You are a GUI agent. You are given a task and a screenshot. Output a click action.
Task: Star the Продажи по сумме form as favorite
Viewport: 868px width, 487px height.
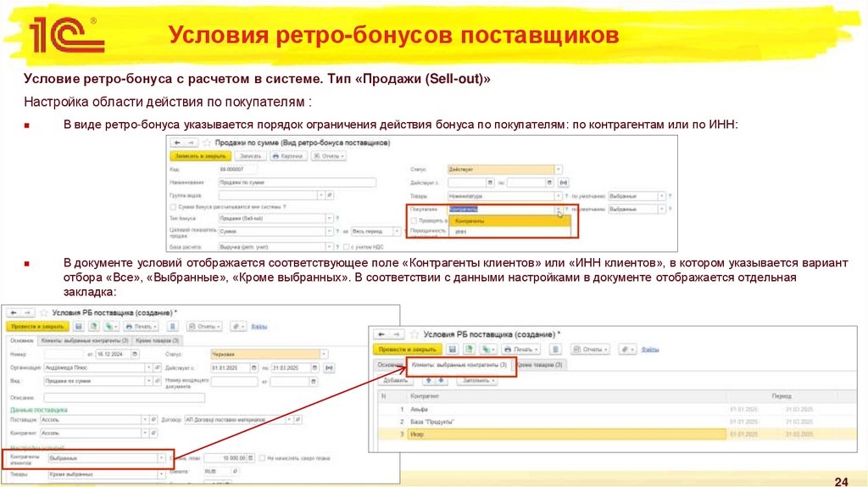click(207, 143)
